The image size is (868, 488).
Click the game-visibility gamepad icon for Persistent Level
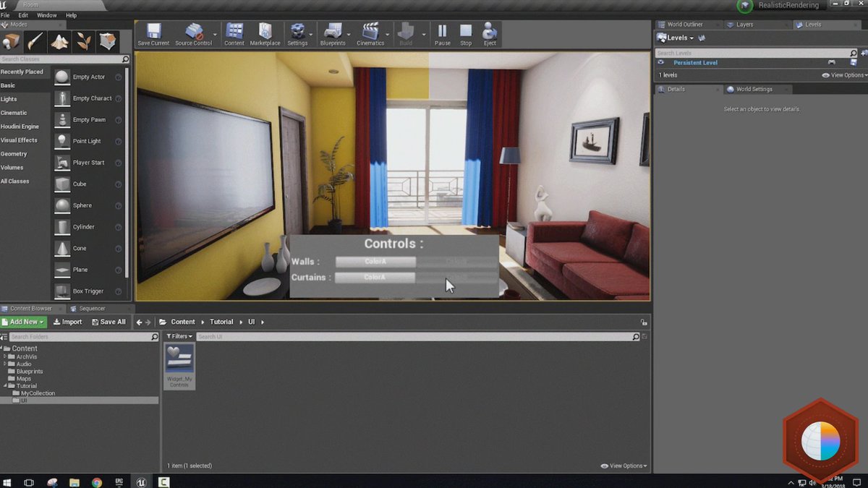point(832,63)
